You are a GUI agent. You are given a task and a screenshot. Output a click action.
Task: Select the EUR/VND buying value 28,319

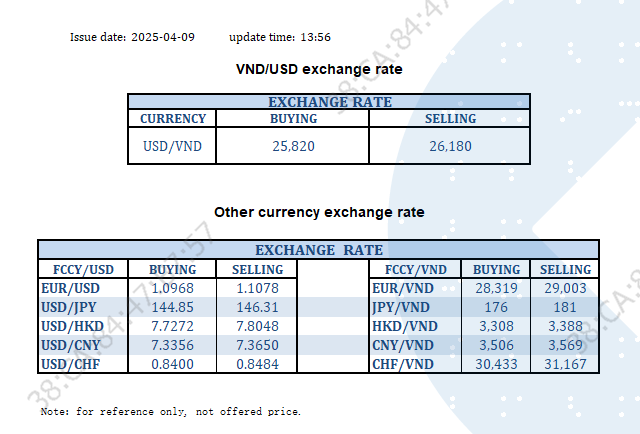[496, 288]
